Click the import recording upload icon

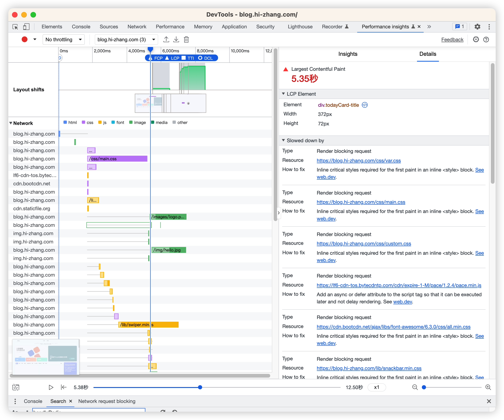(166, 40)
